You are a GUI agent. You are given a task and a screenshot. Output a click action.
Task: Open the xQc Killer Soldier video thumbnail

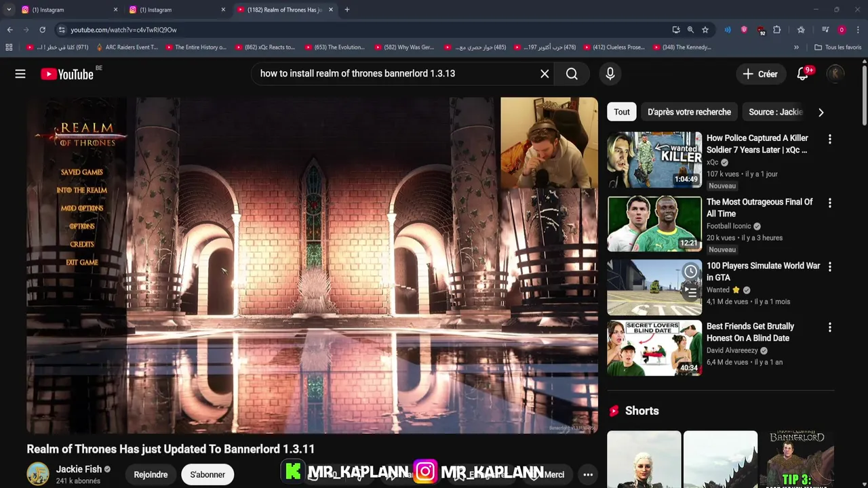(x=654, y=159)
